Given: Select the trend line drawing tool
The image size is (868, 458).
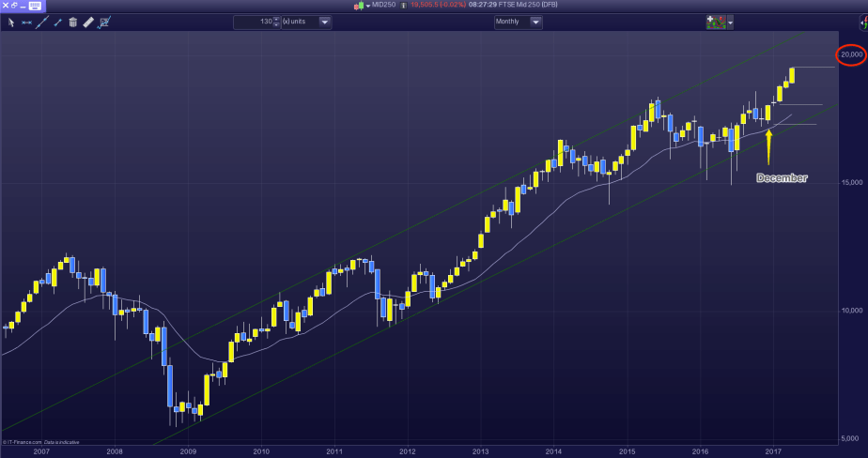Looking at the screenshot, I should (x=41, y=23).
